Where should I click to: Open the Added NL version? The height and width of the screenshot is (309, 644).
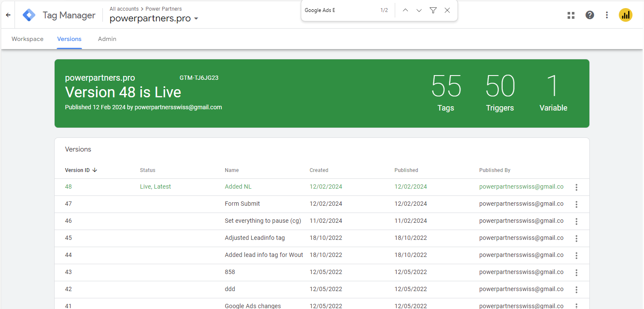click(x=238, y=187)
